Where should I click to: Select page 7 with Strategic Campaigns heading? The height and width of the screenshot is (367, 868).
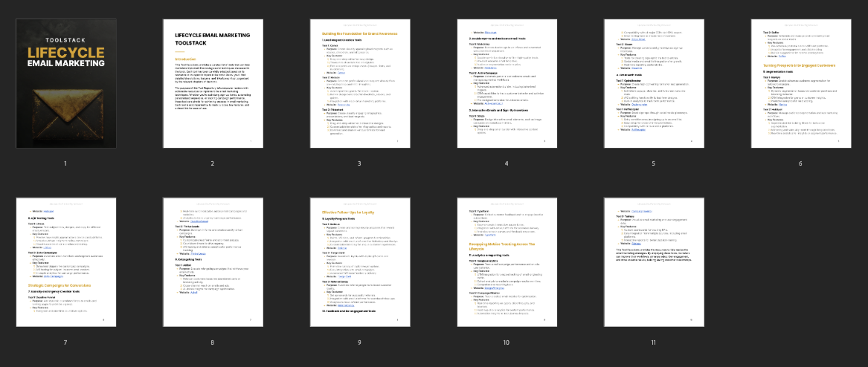coord(65,262)
